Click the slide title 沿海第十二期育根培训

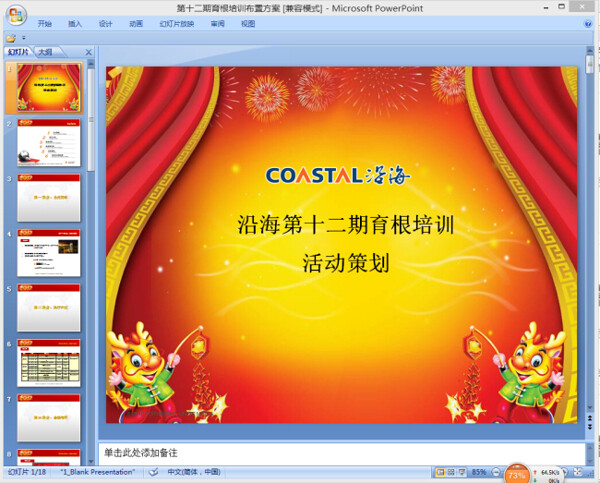click(346, 225)
